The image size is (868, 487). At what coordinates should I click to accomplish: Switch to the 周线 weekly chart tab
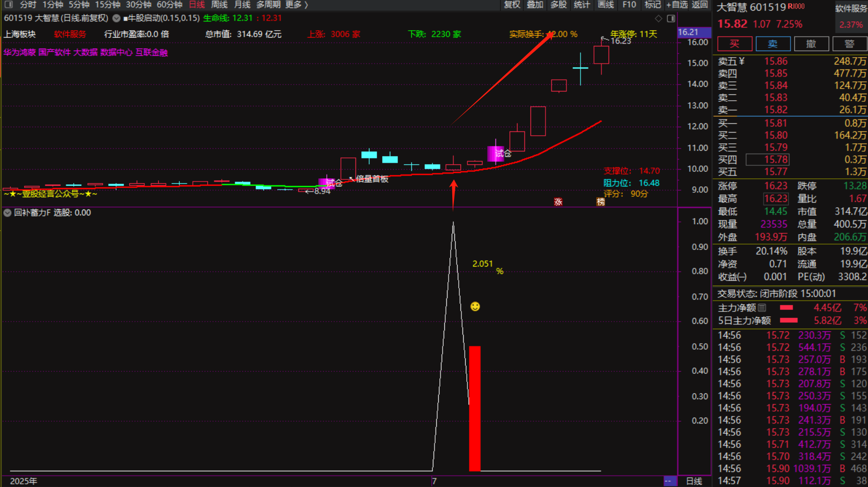(219, 5)
